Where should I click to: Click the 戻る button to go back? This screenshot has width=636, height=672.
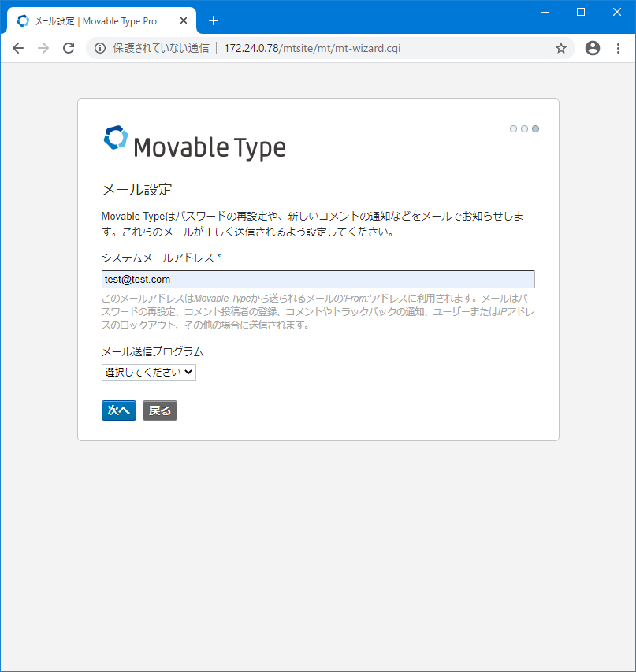point(159,410)
